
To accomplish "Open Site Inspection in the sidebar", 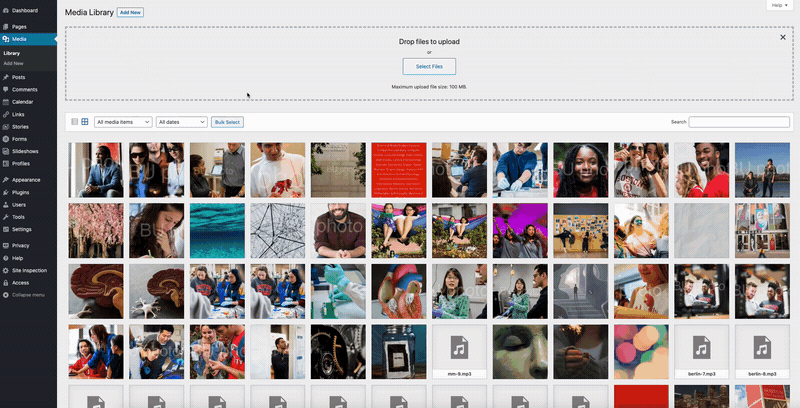I will pyautogui.click(x=29, y=270).
